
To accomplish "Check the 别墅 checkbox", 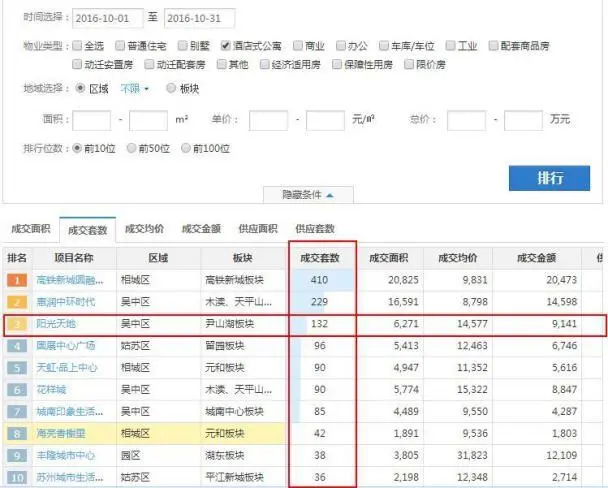I will pyautogui.click(x=182, y=46).
